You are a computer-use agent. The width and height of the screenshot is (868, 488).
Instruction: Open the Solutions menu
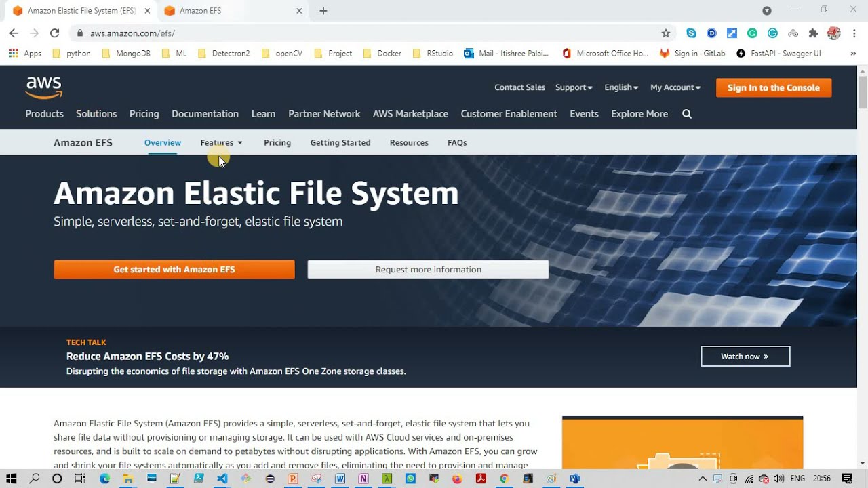pos(96,114)
